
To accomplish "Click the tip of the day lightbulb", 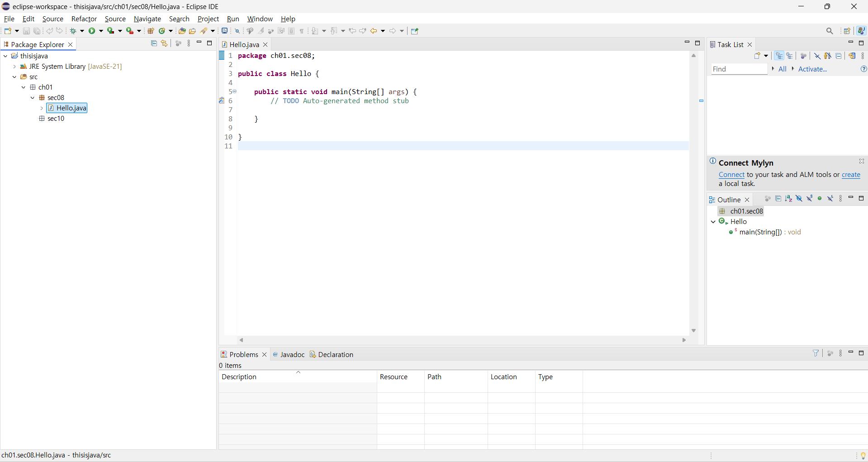I will [863, 456].
